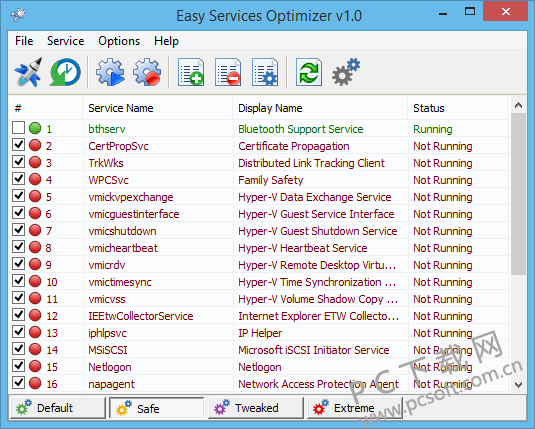Select the Extreme optimization mode
This screenshot has width=535, height=429.
coord(355,408)
